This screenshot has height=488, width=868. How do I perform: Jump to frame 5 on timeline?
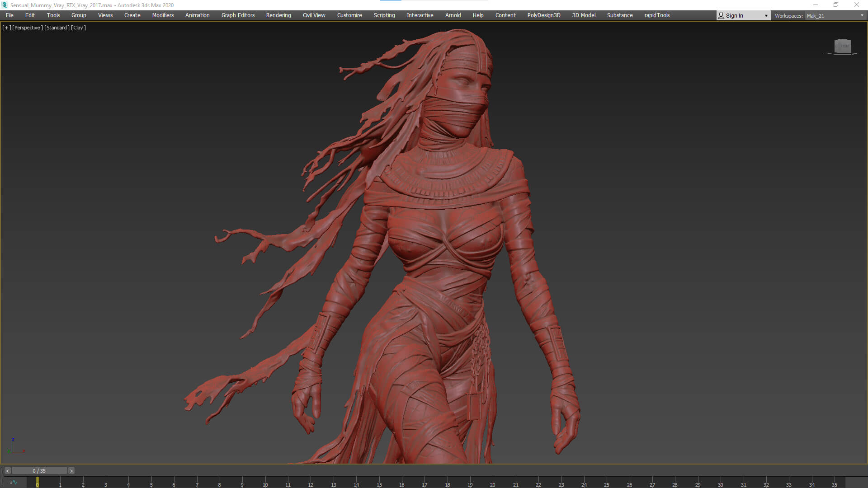click(151, 485)
